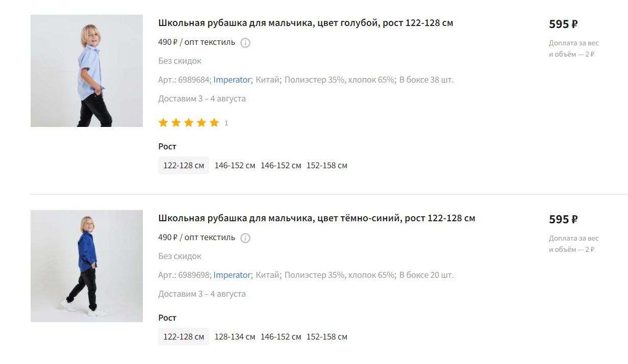
Task: Select 122-128 см size for dark blue shirt
Action: [184, 337]
